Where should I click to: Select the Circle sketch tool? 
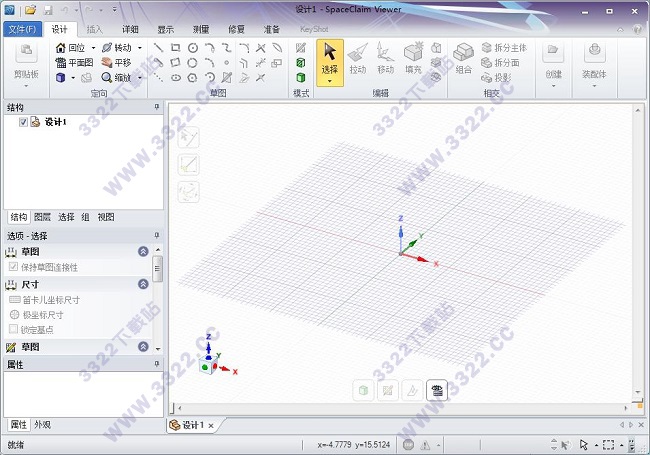pyautogui.click(x=193, y=48)
